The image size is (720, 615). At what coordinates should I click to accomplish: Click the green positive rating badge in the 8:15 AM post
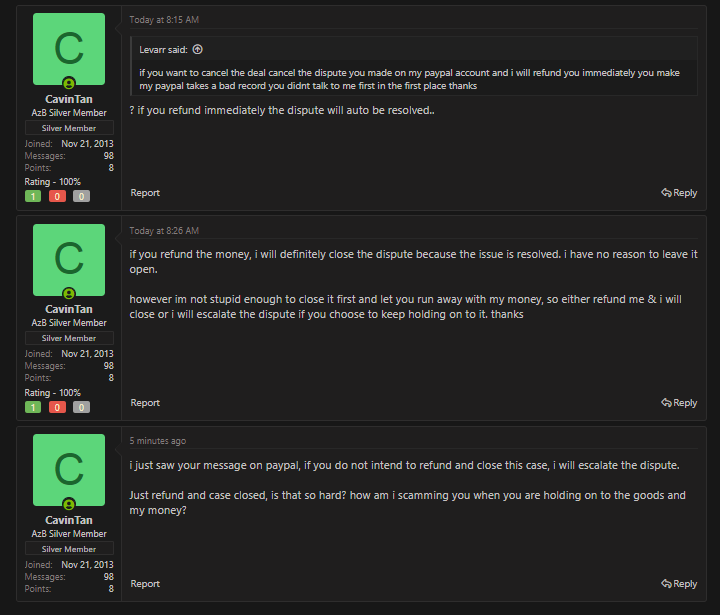point(34,196)
